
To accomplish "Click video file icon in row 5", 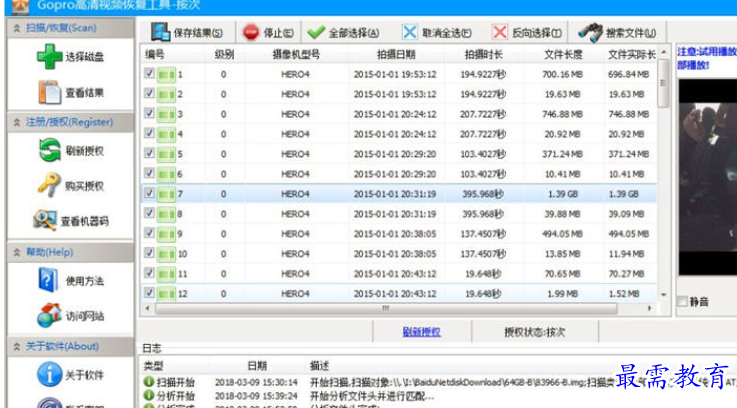I will 166,154.
